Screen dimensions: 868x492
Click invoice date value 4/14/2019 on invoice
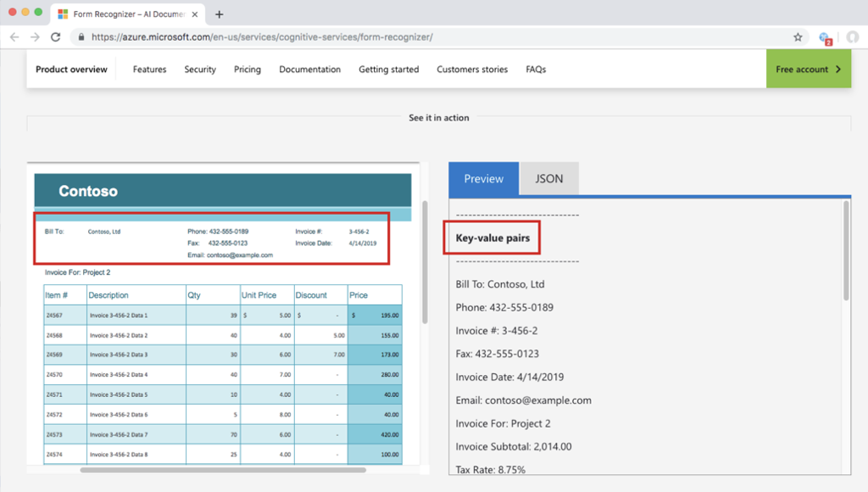(x=363, y=243)
